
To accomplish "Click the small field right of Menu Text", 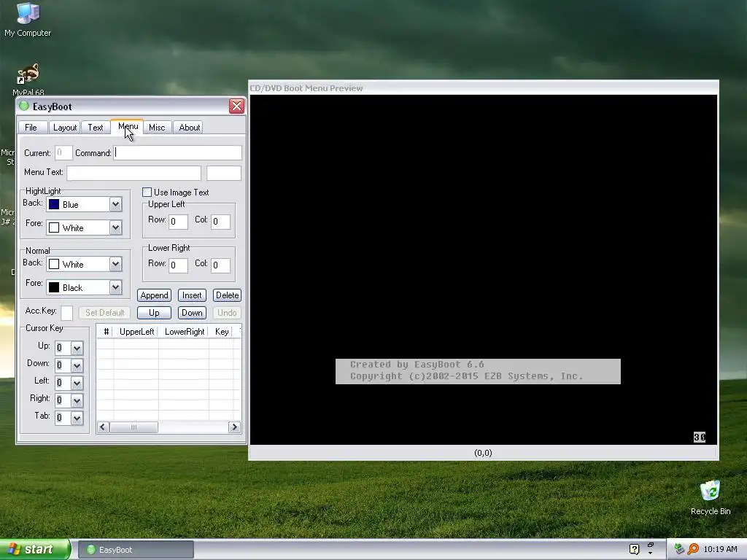I will [x=224, y=173].
